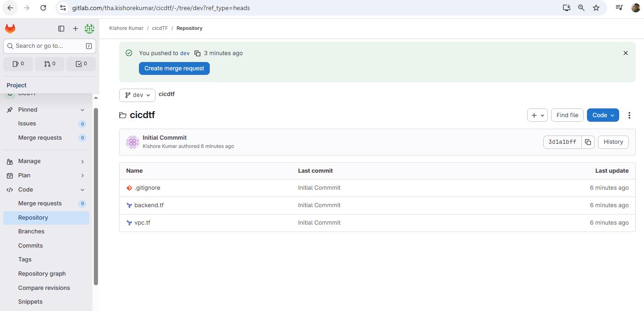
Task: Toggle the sidebar collapse icon
Action: point(61,28)
